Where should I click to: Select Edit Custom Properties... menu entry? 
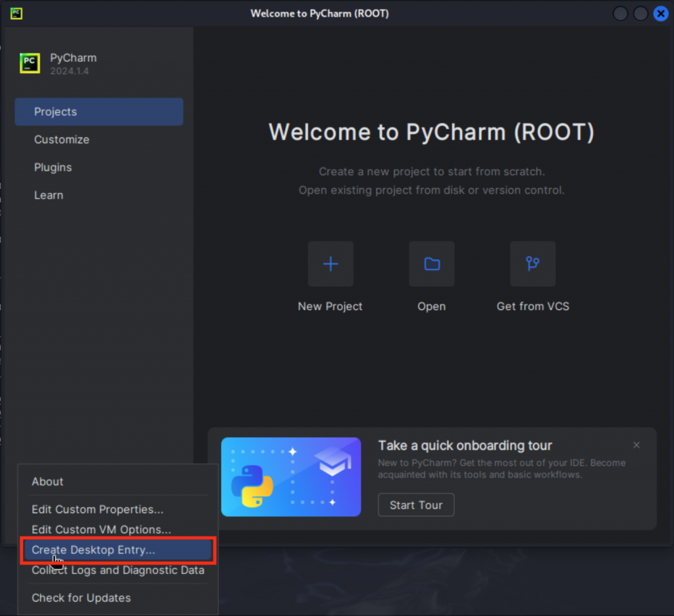pos(118,509)
